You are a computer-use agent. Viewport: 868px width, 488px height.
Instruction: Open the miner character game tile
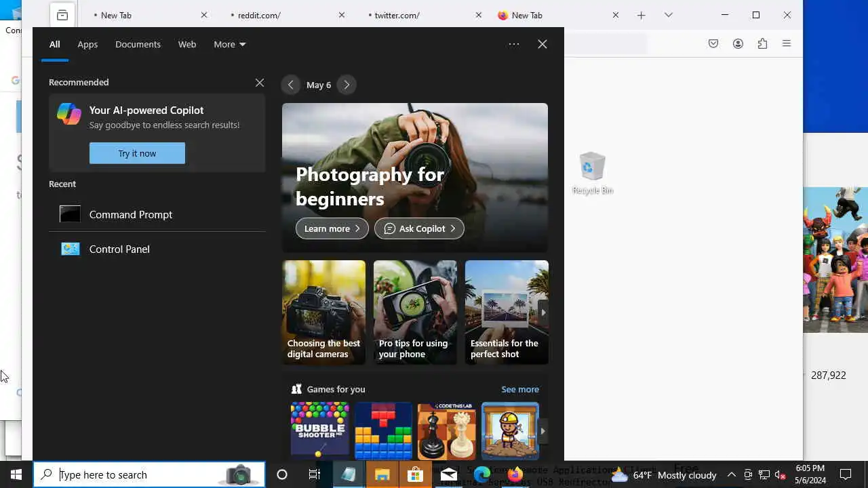[x=510, y=430]
